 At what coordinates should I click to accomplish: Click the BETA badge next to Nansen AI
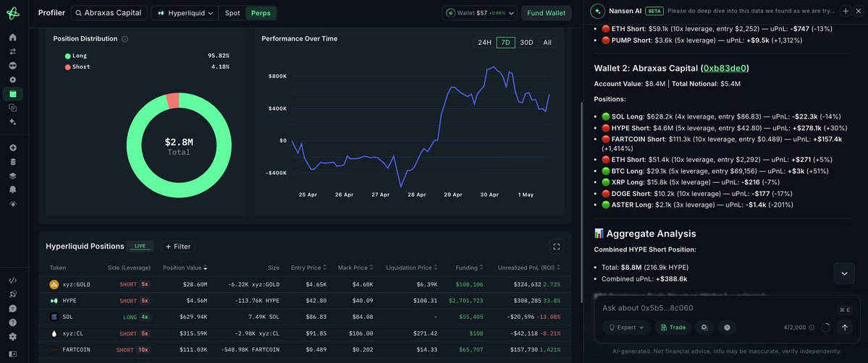(655, 11)
